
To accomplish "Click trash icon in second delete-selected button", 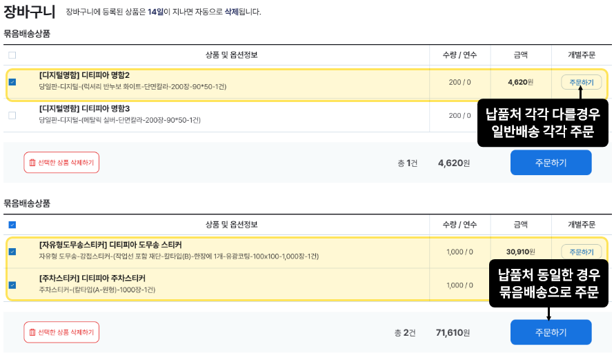I will click(x=32, y=332).
